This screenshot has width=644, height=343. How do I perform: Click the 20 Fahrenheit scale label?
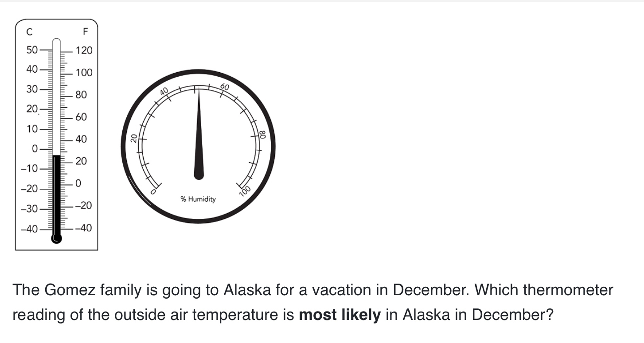coord(81,161)
